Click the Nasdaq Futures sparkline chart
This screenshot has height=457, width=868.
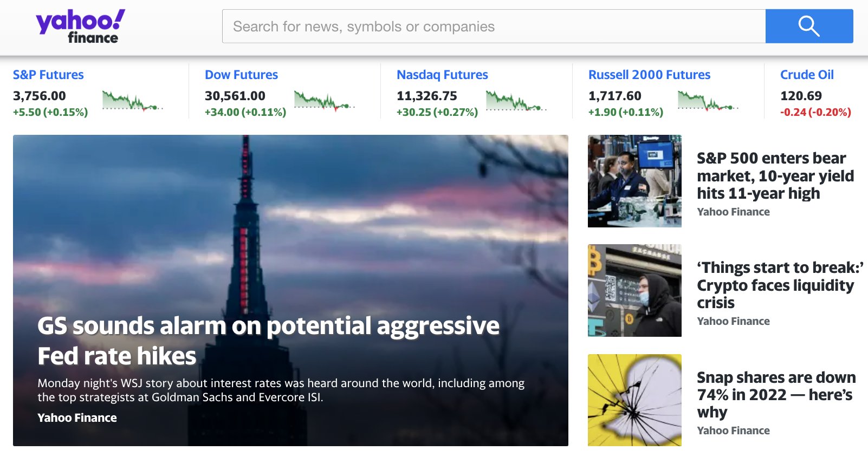[x=516, y=101]
